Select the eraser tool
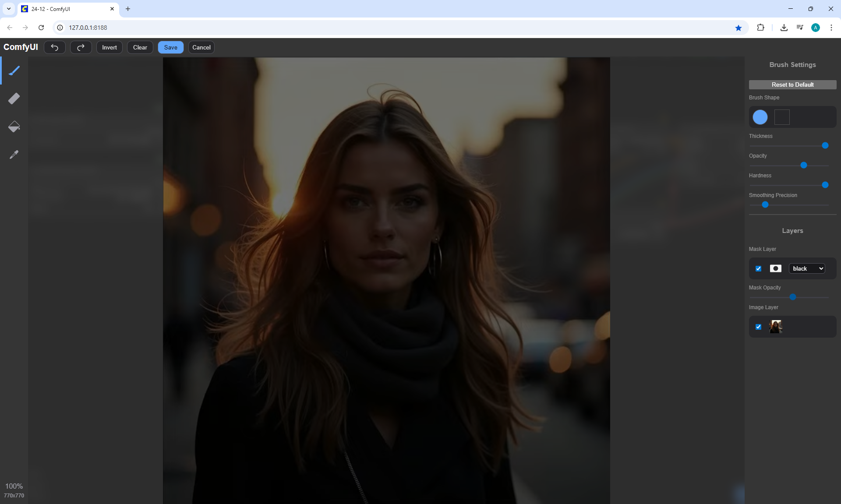841x504 pixels. point(14,99)
